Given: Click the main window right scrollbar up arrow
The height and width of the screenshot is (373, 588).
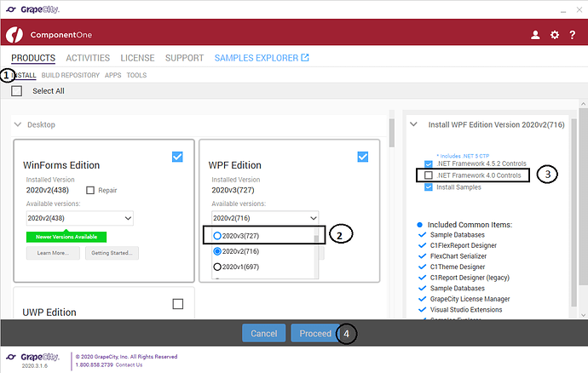Looking at the screenshot, I should (583, 103).
